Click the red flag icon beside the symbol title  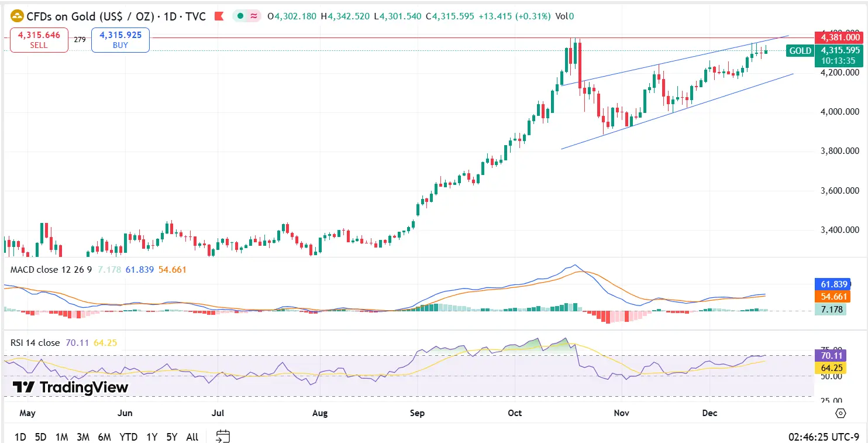tap(219, 16)
